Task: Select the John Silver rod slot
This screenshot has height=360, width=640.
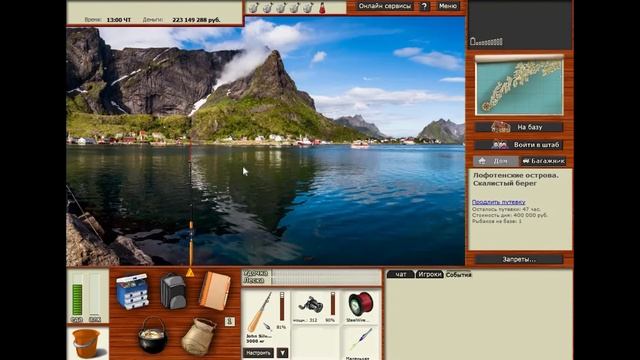Action: 266,318
